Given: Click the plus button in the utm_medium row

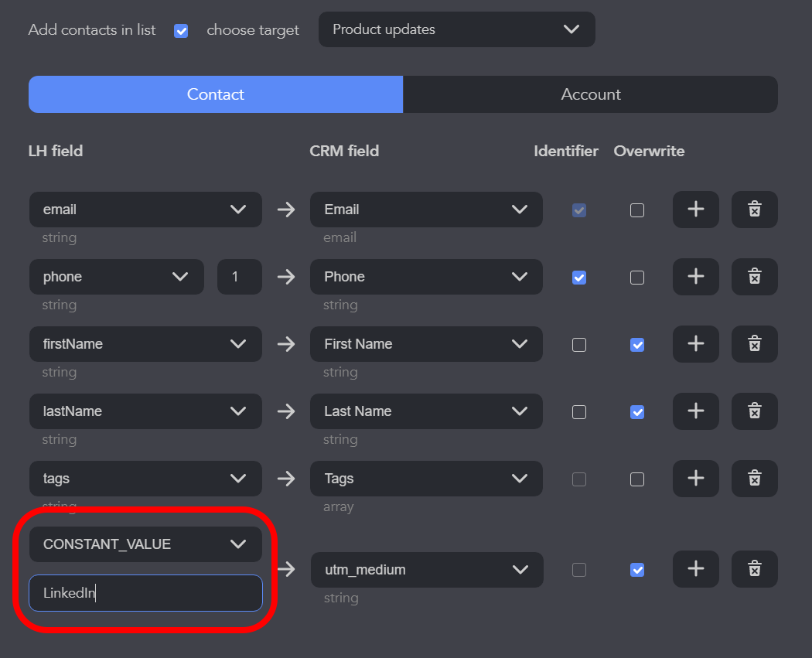Looking at the screenshot, I should pyautogui.click(x=695, y=569).
